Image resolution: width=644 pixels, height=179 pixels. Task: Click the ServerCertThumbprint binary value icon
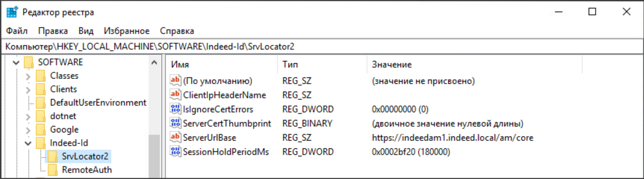pos(175,123)
